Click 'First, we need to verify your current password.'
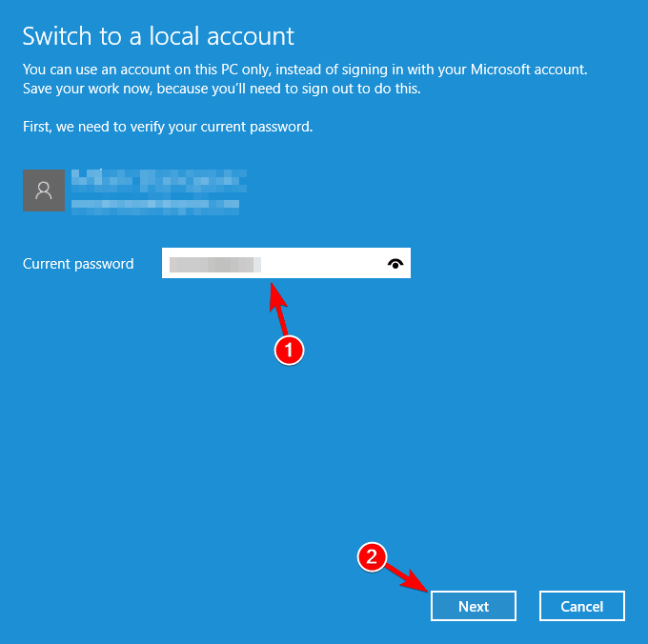 click(168, 127)
